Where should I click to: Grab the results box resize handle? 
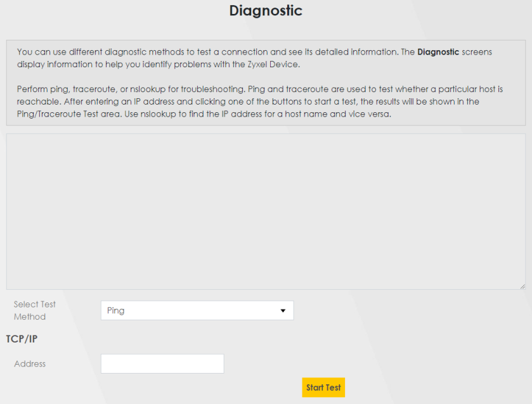tap(522, 286)
